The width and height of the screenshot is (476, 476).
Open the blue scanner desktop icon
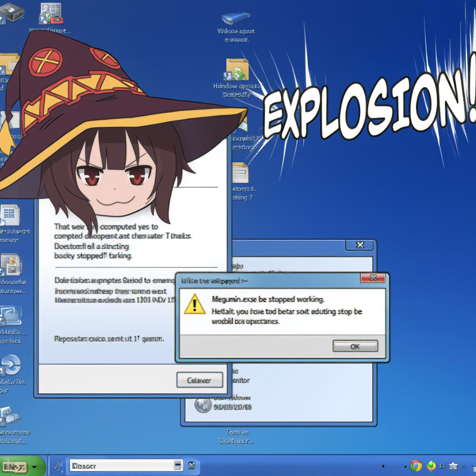[236, 18]
